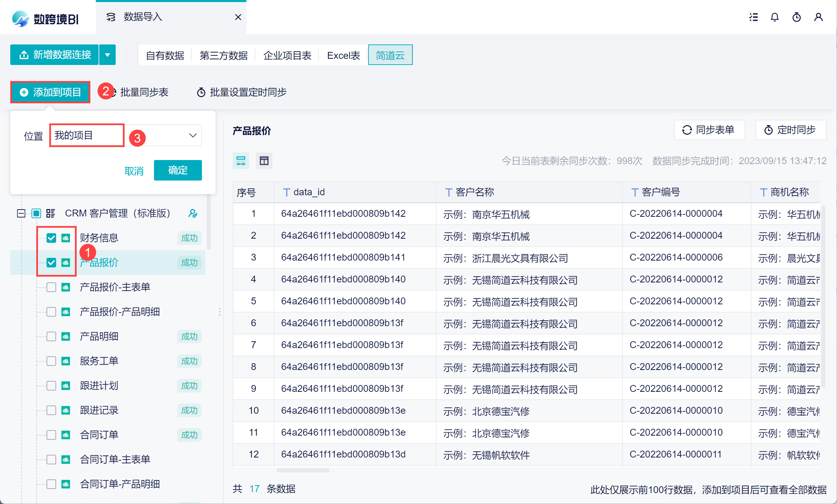Enable the 服务工单 checkbox
Viewport: 837px width, 504px height.
coord(51,361)
